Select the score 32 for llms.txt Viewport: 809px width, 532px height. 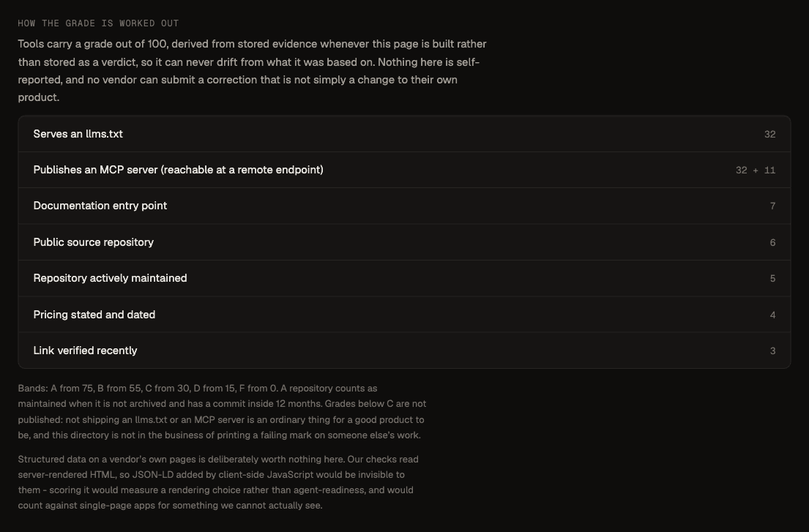click(769, 135)
